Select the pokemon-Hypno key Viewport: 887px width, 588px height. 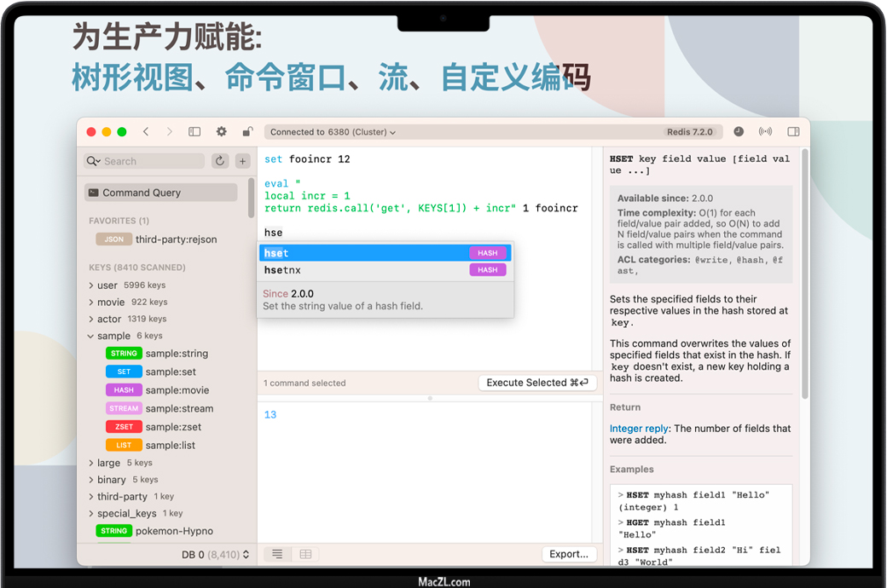click(174, 531)
